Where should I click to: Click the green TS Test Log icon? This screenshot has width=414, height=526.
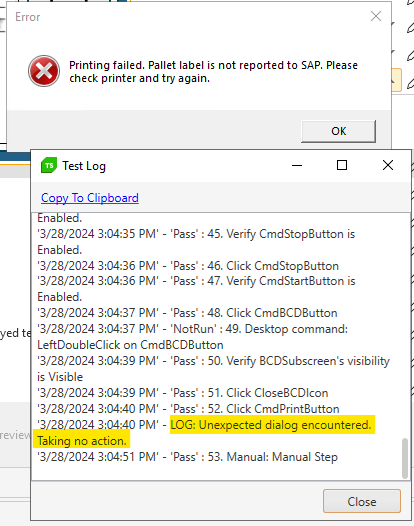[49, 165]
